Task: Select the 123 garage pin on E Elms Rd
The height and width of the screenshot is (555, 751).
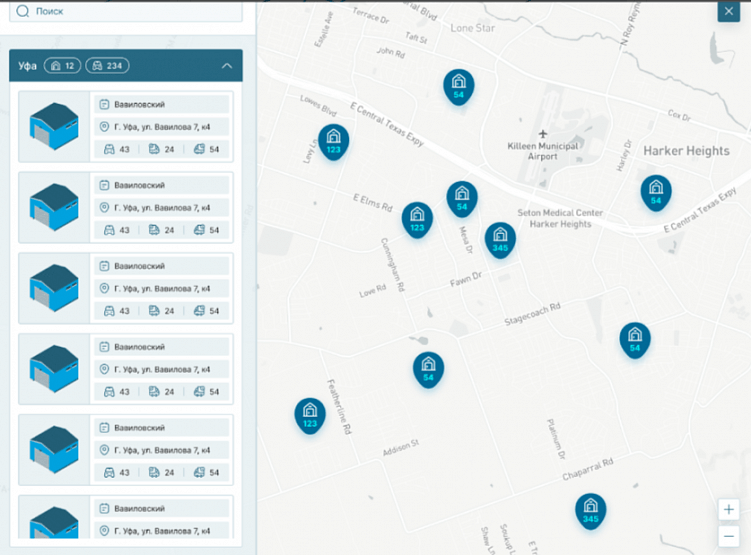Action: point(417,219)
